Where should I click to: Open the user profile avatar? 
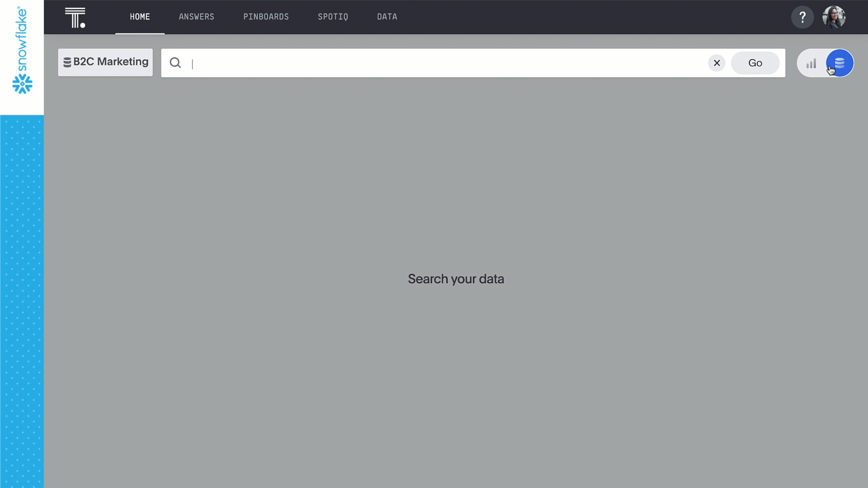[834, 17]
